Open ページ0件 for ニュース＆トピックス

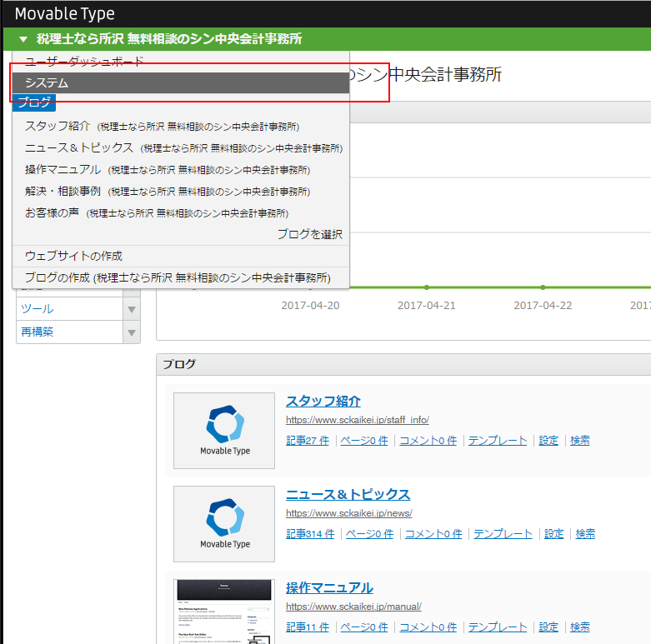point(369,534)
